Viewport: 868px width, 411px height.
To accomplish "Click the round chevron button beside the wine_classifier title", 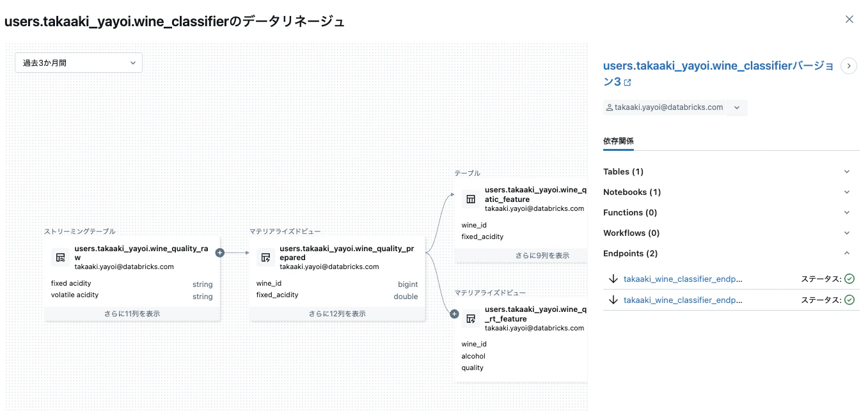I will [849, 66].
